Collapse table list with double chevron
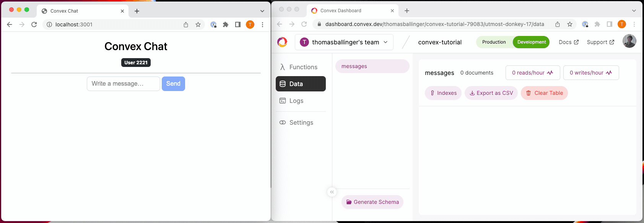The image size is (644, 223). click(332, 192)
